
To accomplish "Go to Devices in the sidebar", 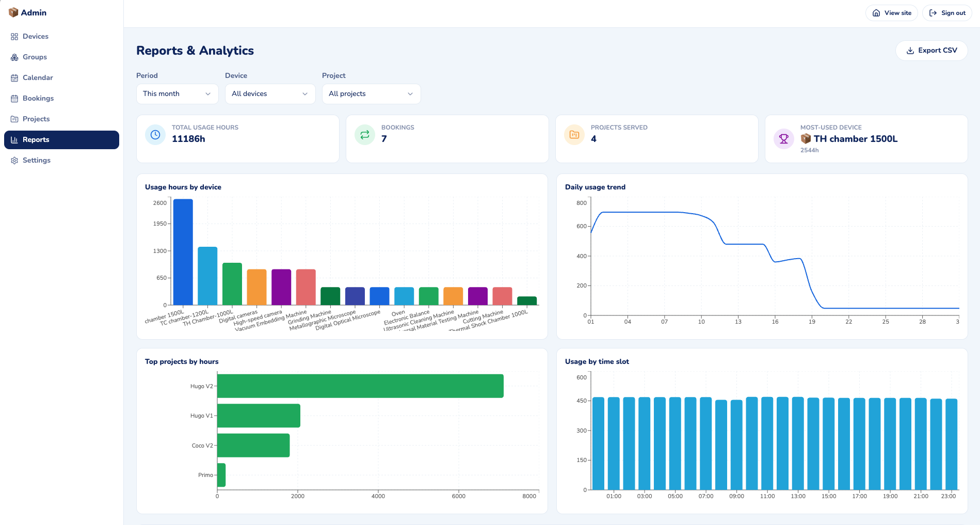I will pyautogui.click(x=61, y=37).
